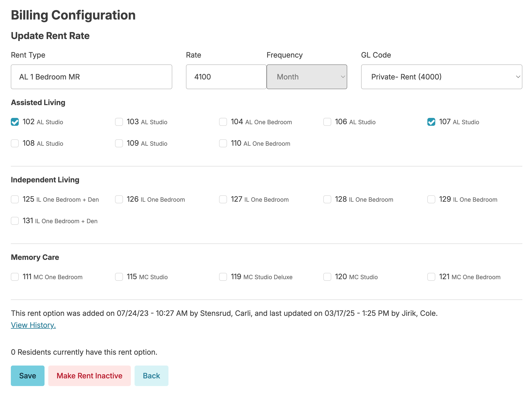Select room 110 AL One Bedroom
This screenshot has width=532, height=403.
coord(223,143)
